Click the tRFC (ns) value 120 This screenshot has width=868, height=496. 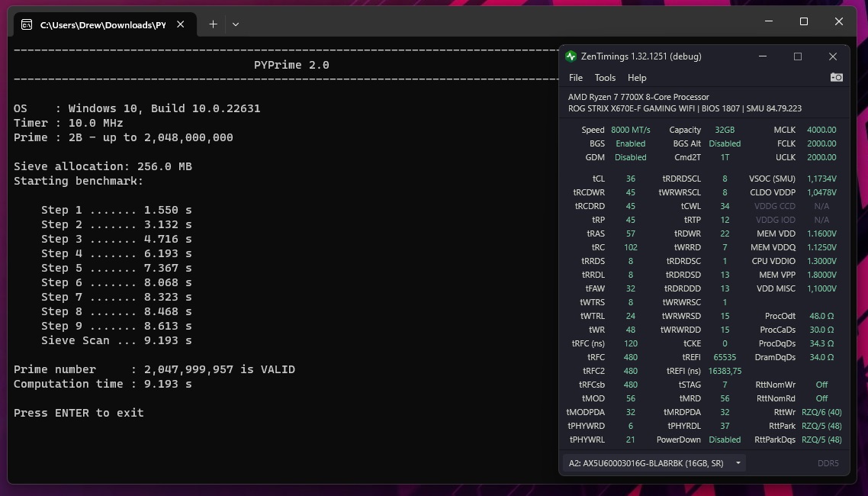631,343
